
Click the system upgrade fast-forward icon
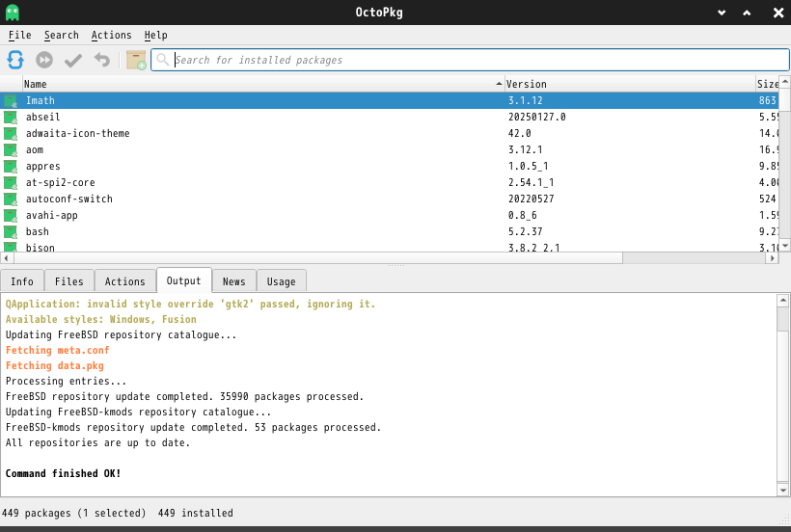click(44, 60)
